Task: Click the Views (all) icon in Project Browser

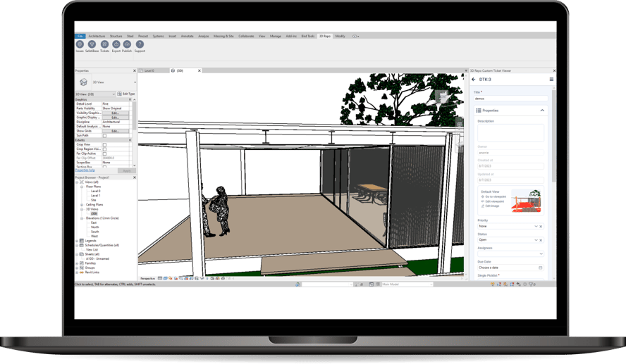Action: pos(82,182)
